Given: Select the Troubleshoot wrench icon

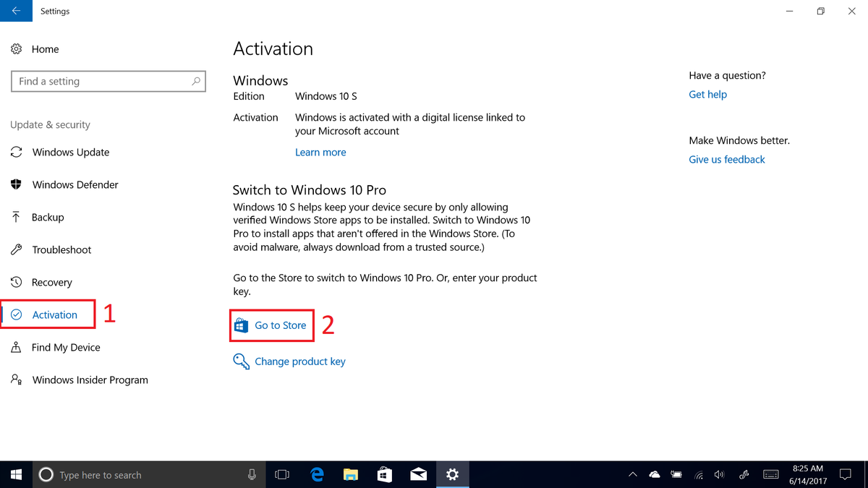Looking at the screenshot, I should click(16, 249).
